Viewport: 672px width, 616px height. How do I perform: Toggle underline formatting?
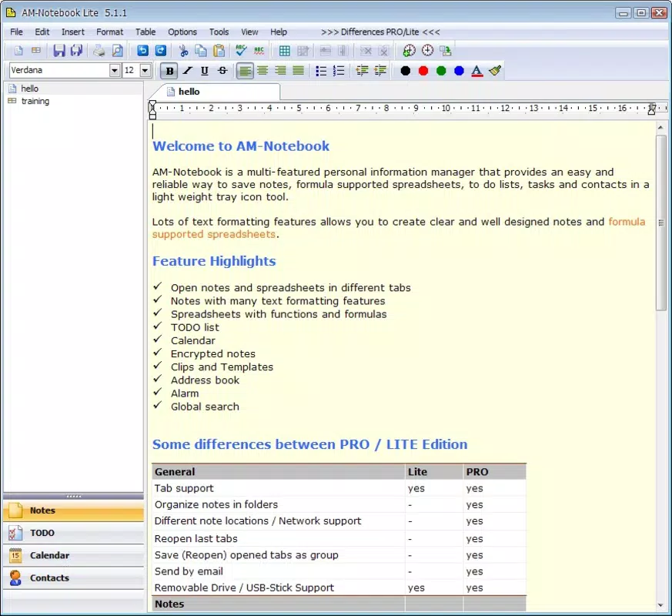[x=205, y=71]
